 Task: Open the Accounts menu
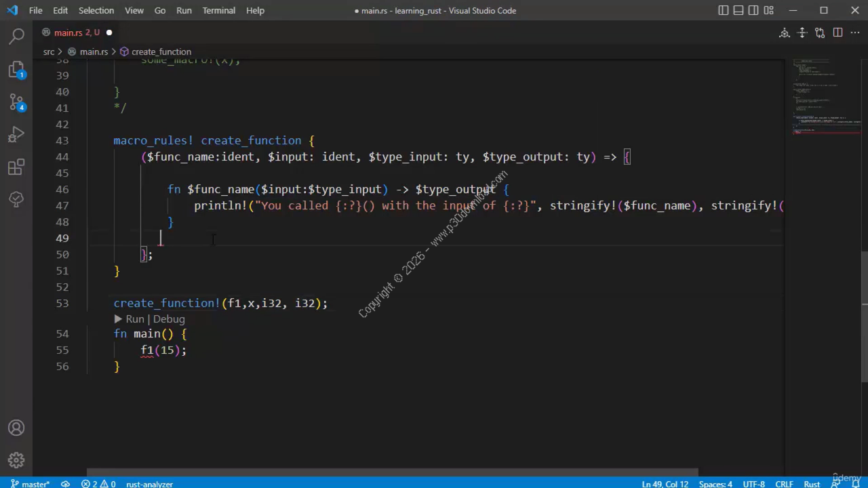[x=16, y=428]
